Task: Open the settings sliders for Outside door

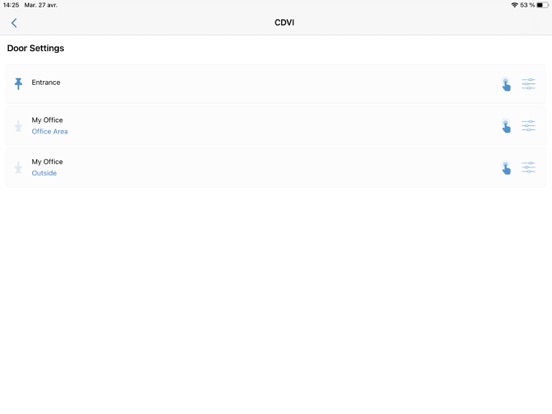Action: pyautogui.click(x=528, y=167)
